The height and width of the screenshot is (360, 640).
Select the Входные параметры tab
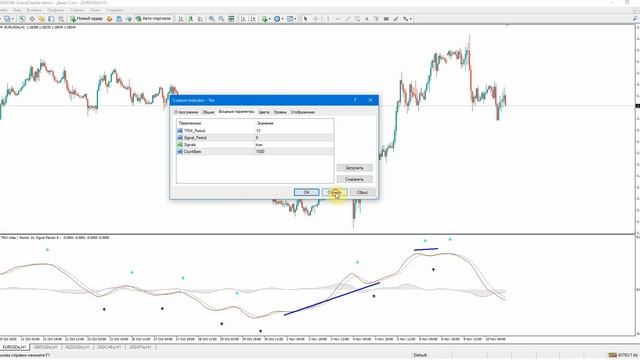point(236,111)
